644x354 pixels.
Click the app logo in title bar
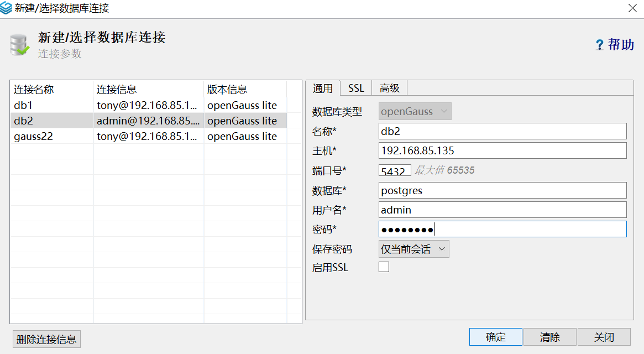pos(7,8)
